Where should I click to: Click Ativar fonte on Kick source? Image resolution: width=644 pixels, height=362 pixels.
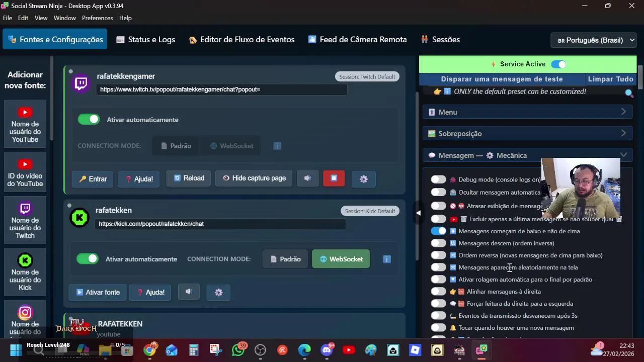coord(98,292)
